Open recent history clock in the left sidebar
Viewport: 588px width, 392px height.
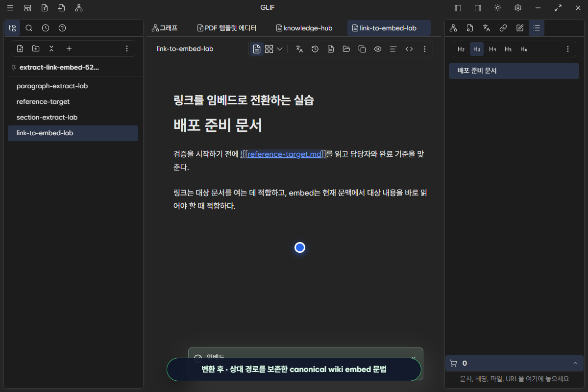46,28
